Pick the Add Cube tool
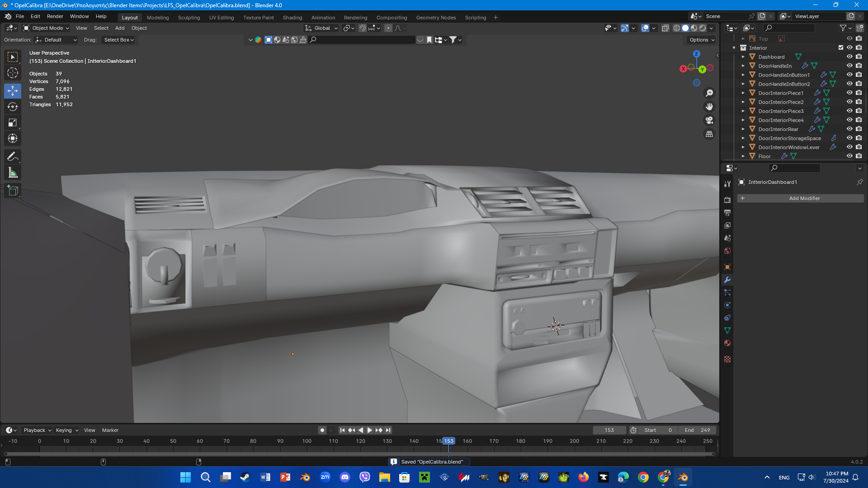Screen dimensions: 868x488 click(x=13, y=191)
